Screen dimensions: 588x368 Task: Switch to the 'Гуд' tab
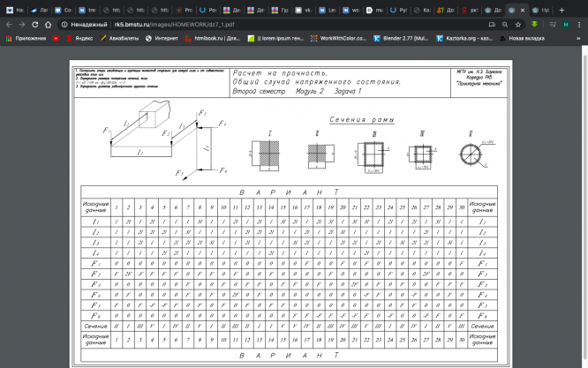pos(280,10)
